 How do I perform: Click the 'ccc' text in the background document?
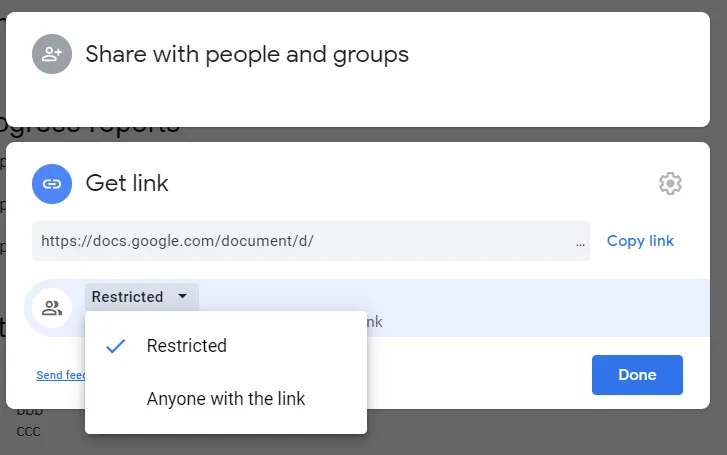(x=28, y=431)
